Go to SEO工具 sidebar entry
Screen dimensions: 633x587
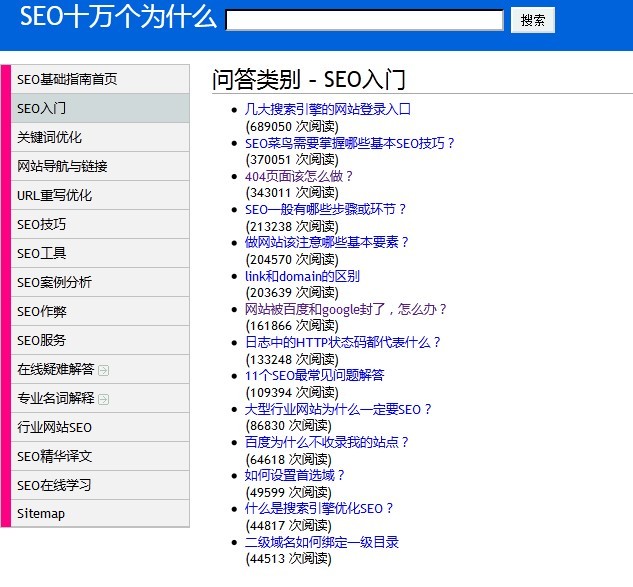pyautogui.click(x=100, y=254)
